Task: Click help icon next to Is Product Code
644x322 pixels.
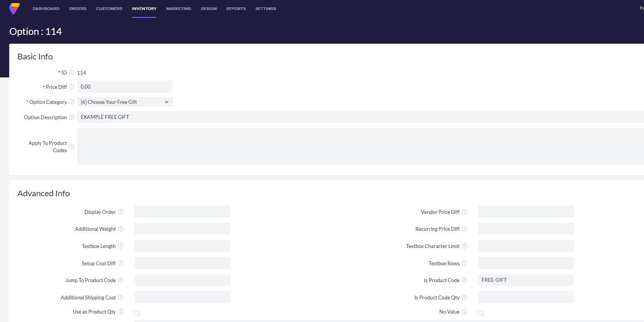Action: click(464, 280)
